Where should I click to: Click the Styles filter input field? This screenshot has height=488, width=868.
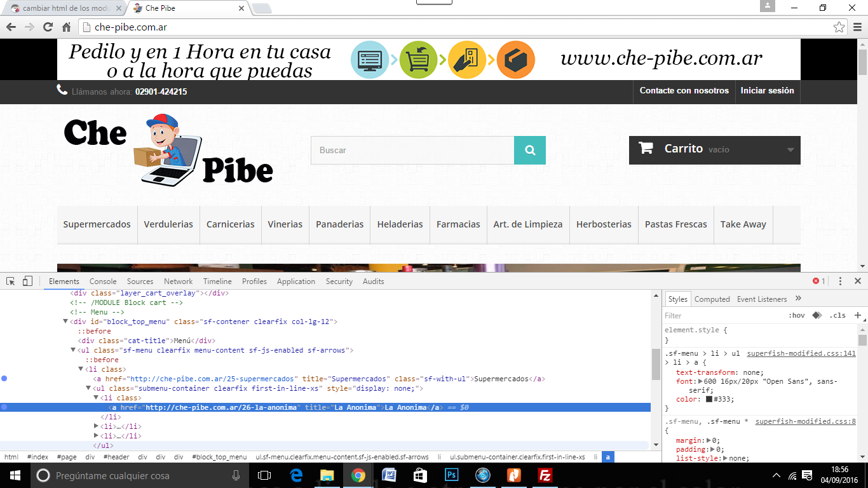723,316
